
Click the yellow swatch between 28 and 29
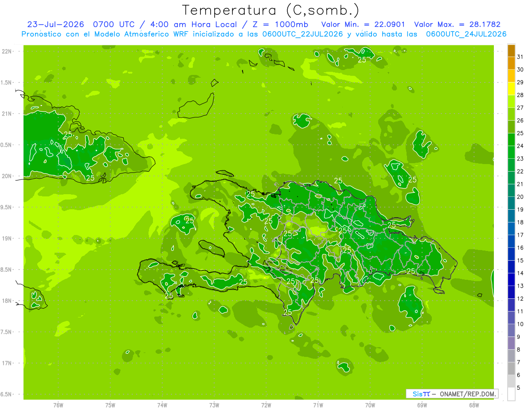pos(511,89)
